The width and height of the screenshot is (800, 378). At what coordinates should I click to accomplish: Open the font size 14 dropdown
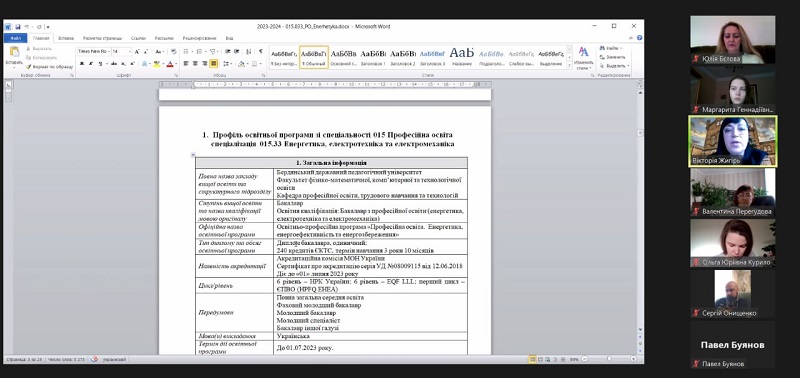coord(130,52)
